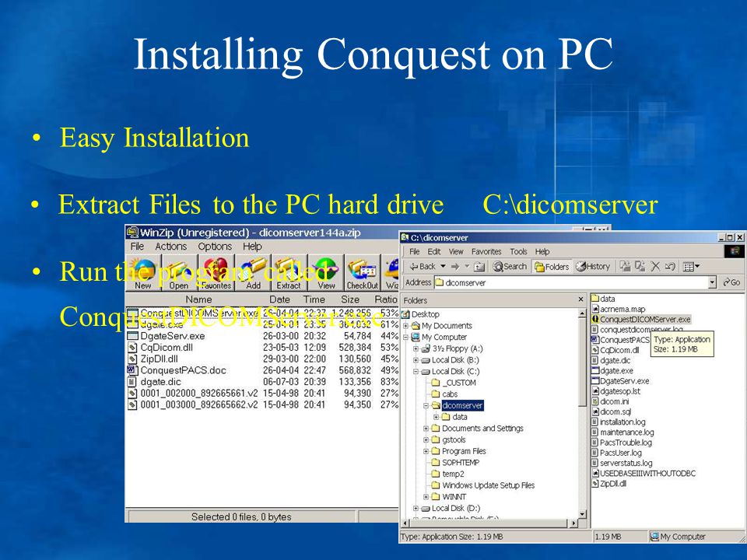This screenshot has width=747, height=560.
Task: Click the History toolbar button in Explorer
Action: (x=592, y=267)
